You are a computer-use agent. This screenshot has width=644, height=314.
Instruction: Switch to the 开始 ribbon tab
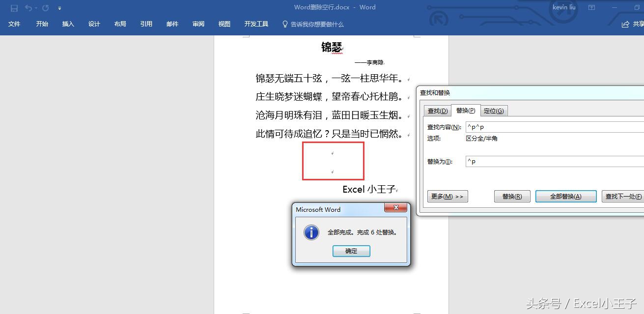point(42,24)
